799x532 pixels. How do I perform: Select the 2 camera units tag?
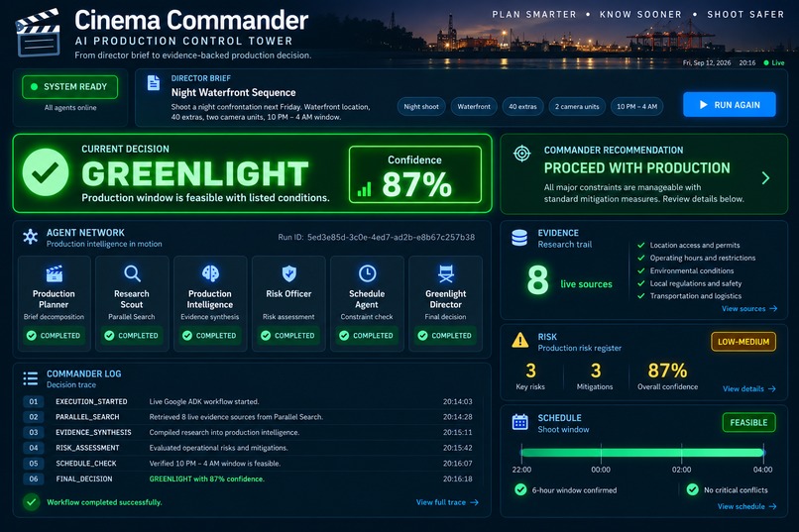click(577, 106)
